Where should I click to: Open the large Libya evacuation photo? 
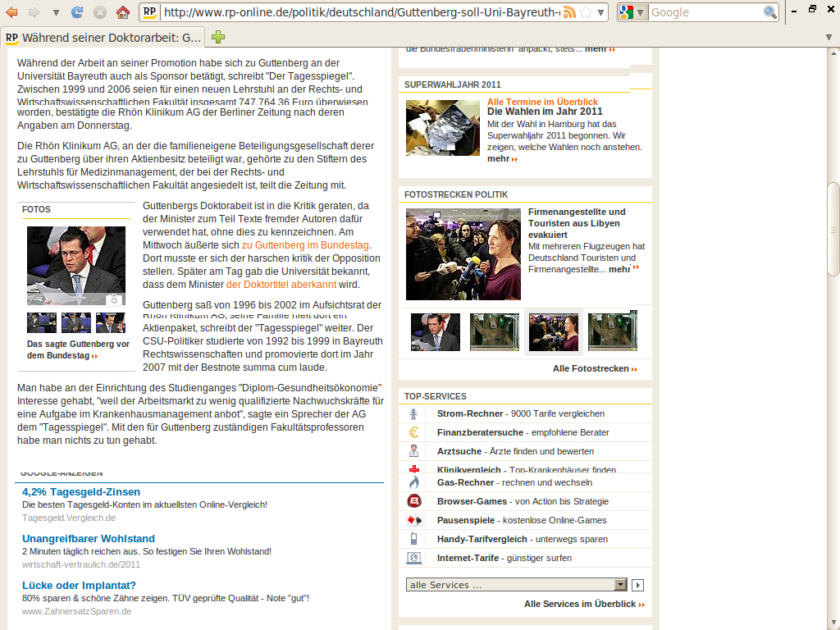click(x=463, y=254)
